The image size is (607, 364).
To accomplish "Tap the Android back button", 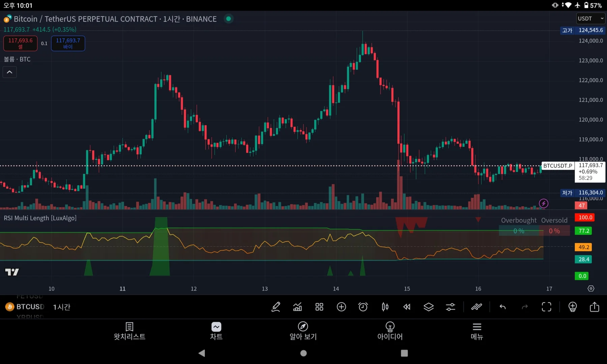I will 202,353.
